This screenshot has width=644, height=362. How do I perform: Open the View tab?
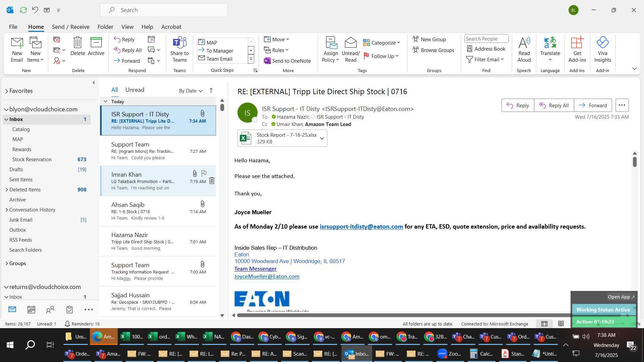127,27
